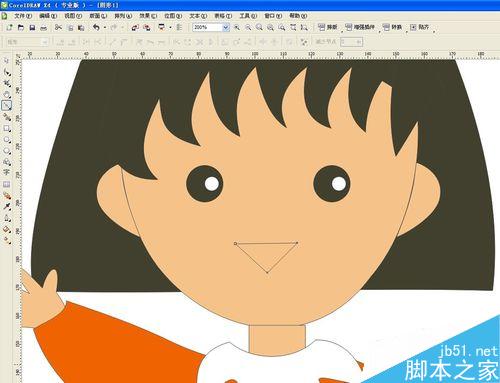Viewport: 500px width, 383px height.
Task: Save the document with the floppy disk icon
Action: 32,27
